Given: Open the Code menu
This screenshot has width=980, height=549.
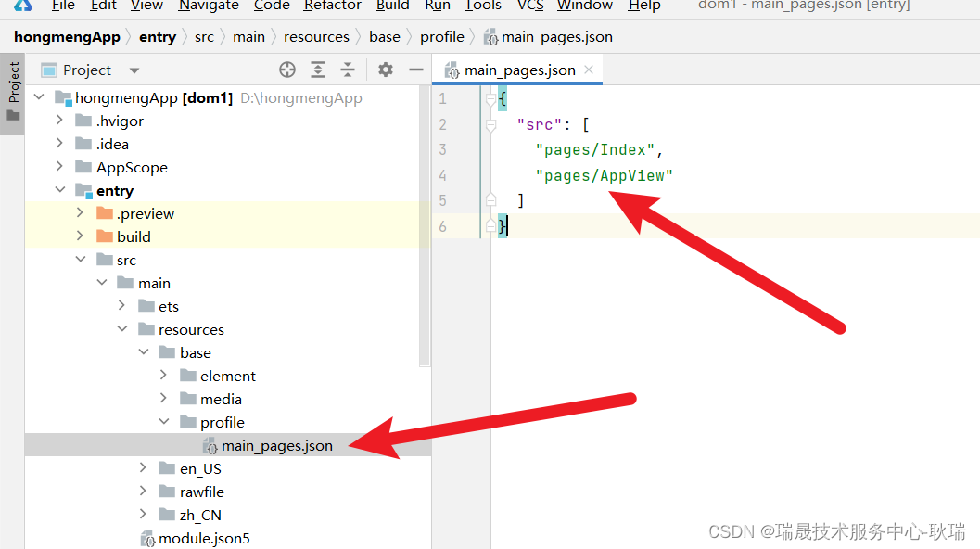Looking at the screenshot, I should [272, 6].
